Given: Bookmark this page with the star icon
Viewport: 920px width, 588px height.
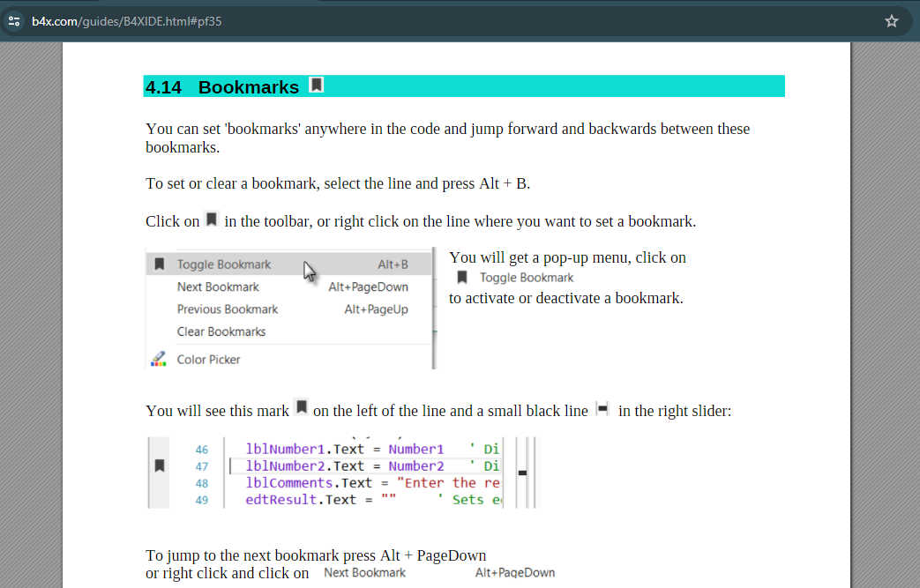Looking at the screenshot, I should 891,22.
